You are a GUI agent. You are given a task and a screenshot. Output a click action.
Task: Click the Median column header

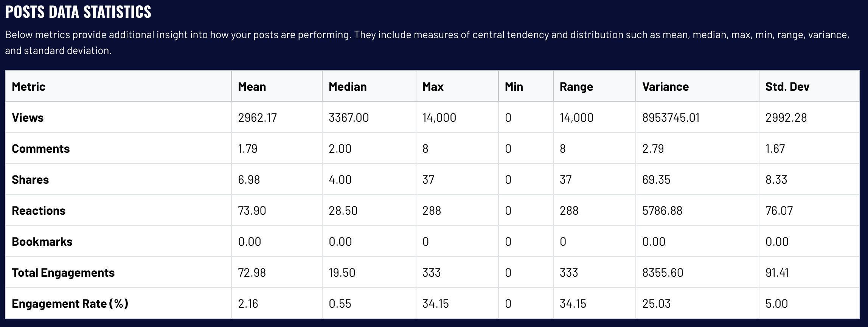tap(348, 87)
